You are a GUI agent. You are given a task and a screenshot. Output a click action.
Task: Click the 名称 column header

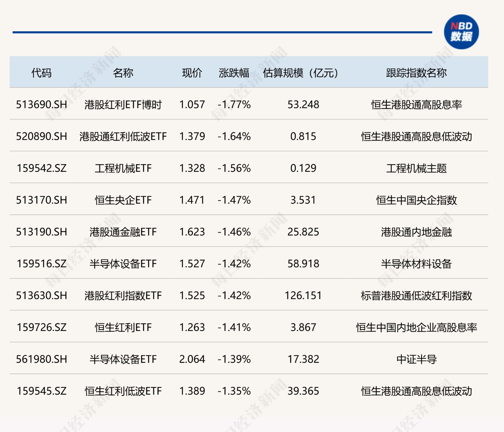coord(123,73)
